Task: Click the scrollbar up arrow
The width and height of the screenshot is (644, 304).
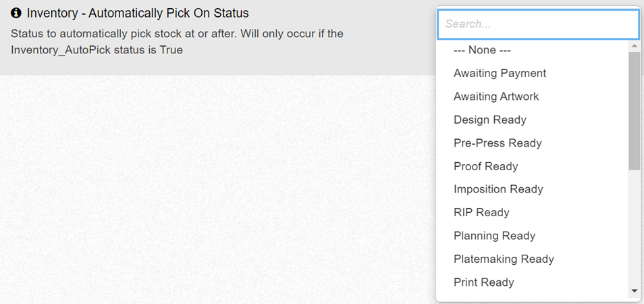Action: 634,46
